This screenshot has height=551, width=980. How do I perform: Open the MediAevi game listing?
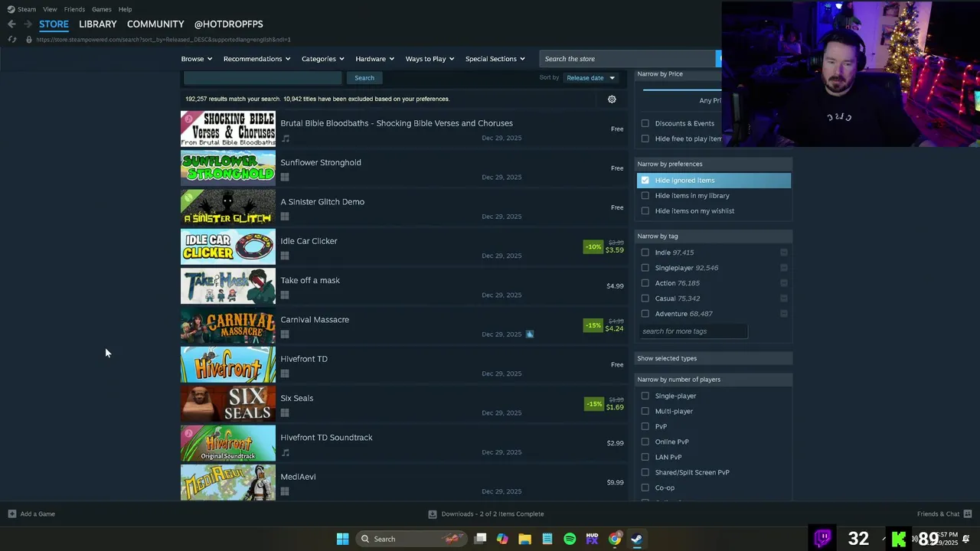click(x=404, y=482)
